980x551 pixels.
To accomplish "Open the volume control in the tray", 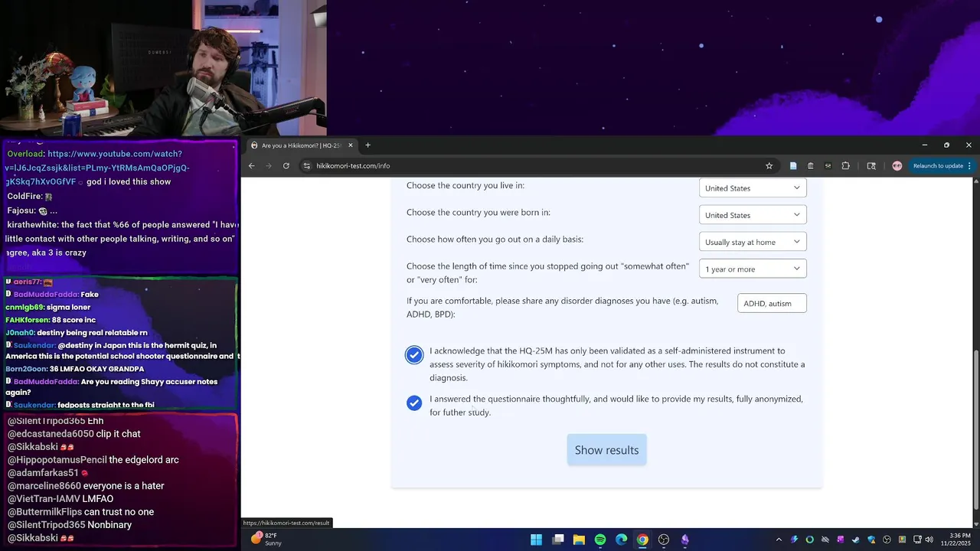I will tap(929, 540).
